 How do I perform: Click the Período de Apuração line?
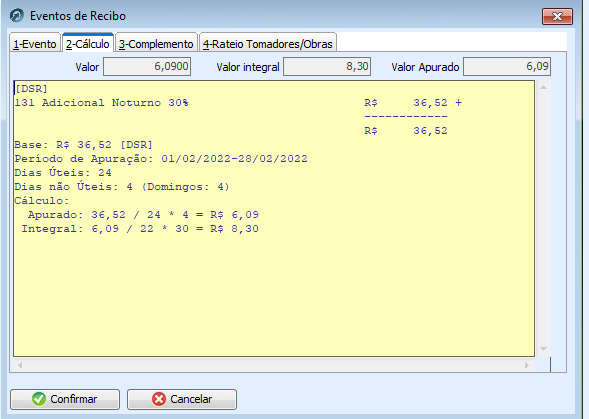161,159
